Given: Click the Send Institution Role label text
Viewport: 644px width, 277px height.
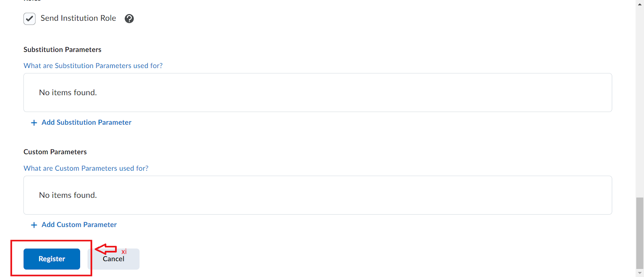Looking at the screenshot, I should [x=78, y=18].
